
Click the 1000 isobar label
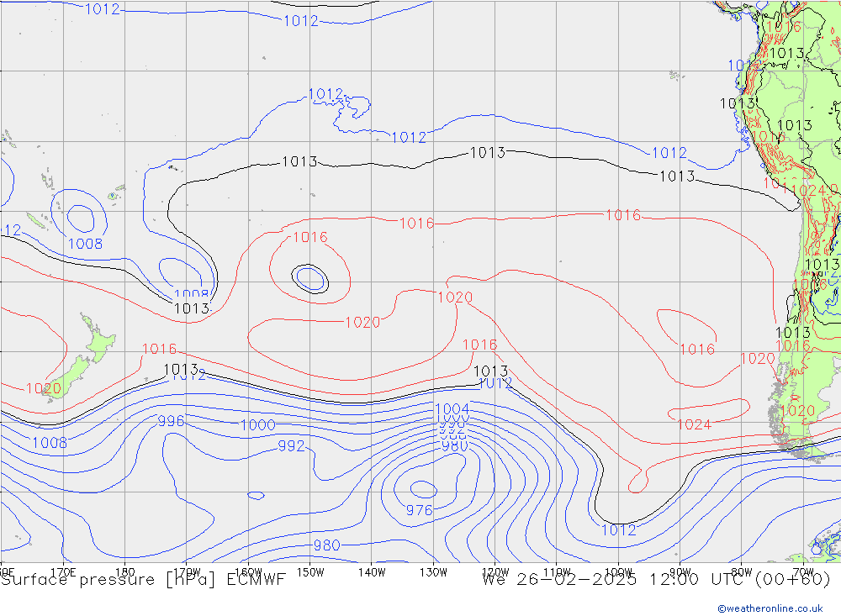click(x=258, y=425)
